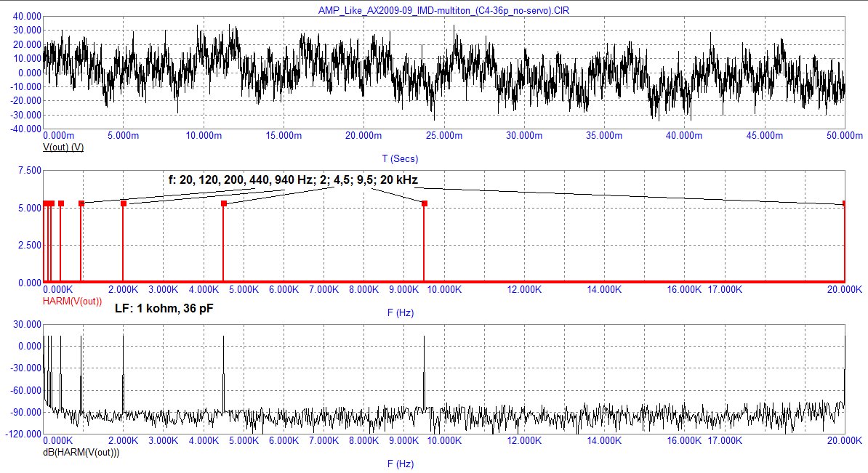Click the 25.000m time axis label
The width and height of the screenshot is (868, 473).
444,136
